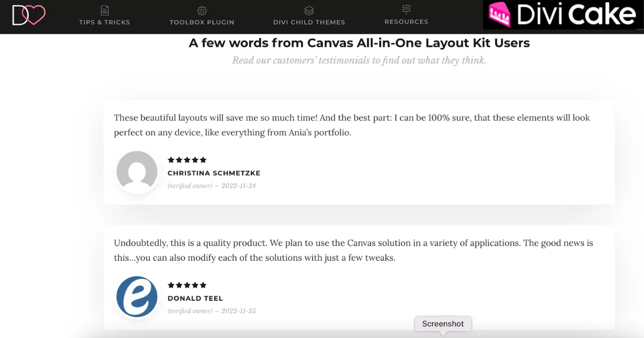Click the heart logo in the header
This screenshot has height=338, width=644.
29,15
